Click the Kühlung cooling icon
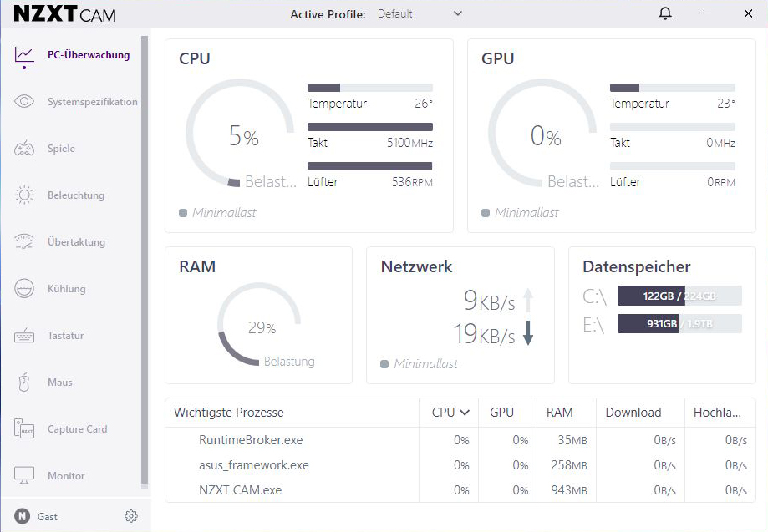The height and width of the screenshot is (532, 768). pos(24,289)
